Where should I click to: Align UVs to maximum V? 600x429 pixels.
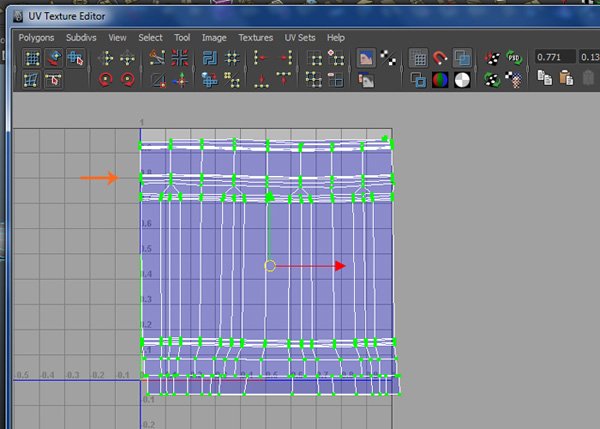pos(284,78)
